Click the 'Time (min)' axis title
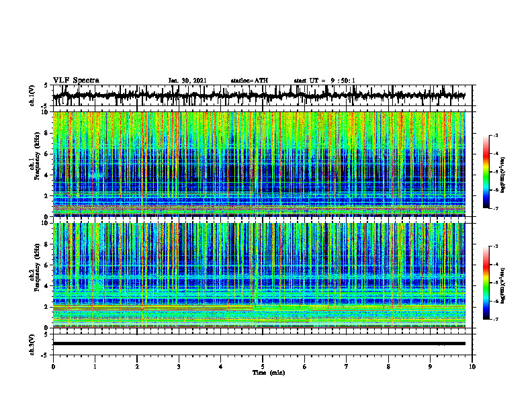 tap(269, 373)
